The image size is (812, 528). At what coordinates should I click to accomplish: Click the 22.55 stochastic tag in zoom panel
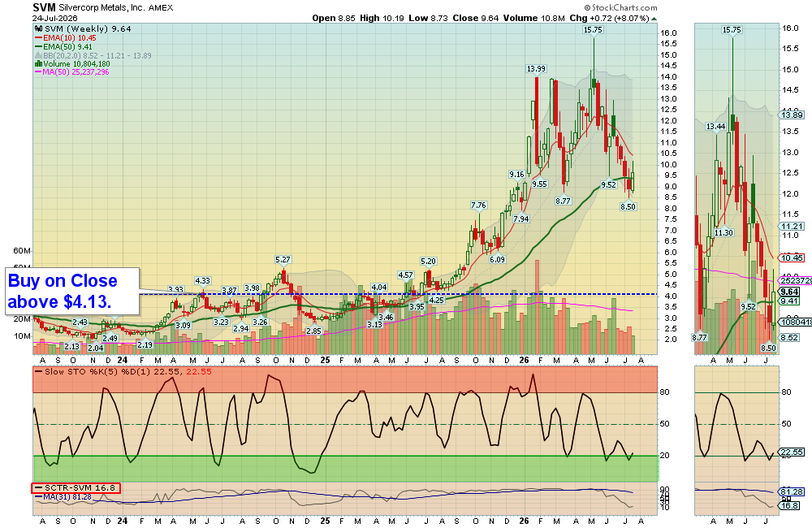point(792,452)
